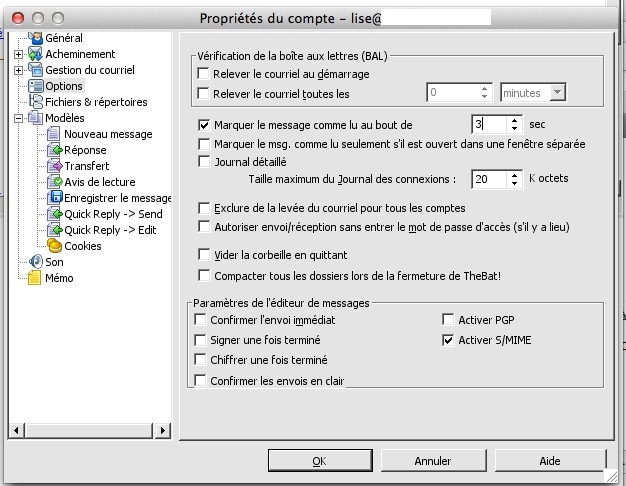The width and height of the screenshot is (626, 486).
Task: Expand the Acheminement tree node
Action: pos(18,54)
